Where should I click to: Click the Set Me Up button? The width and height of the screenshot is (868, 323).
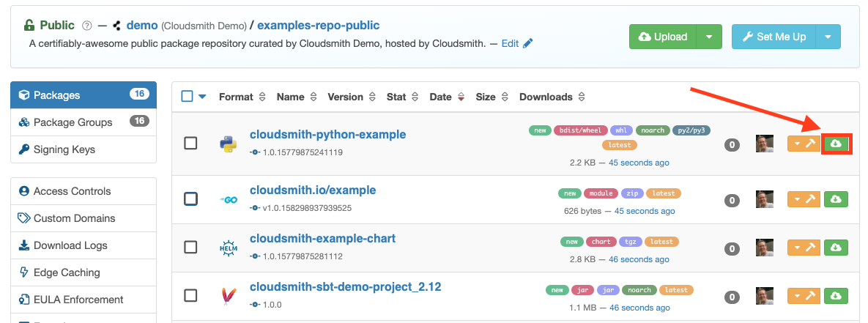774,37
